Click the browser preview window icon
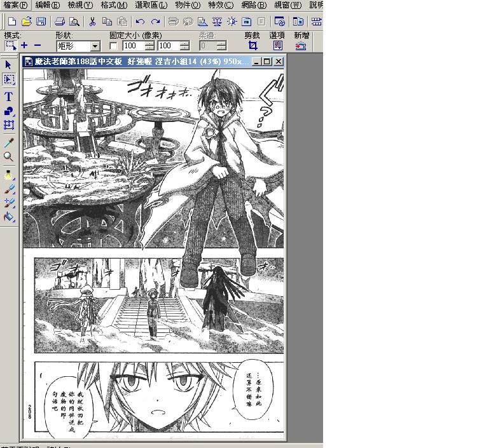Image resolution: width=477 pixels, height=448 pixels. tap(280, 22)
